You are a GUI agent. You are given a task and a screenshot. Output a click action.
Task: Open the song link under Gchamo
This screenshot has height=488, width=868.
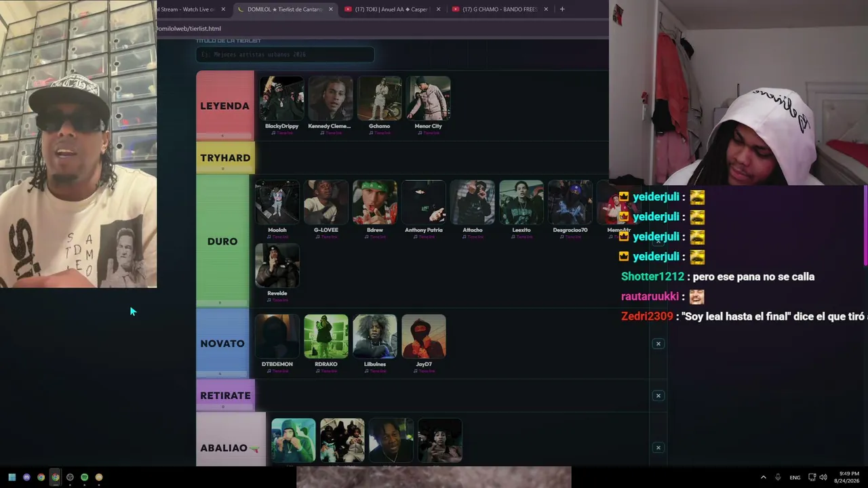380,133
